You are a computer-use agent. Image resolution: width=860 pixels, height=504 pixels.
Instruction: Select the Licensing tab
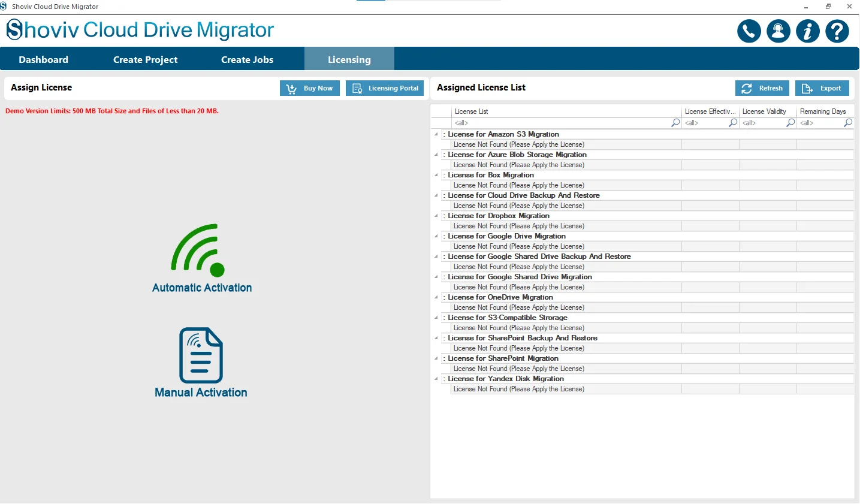click(x=349, y=59)
